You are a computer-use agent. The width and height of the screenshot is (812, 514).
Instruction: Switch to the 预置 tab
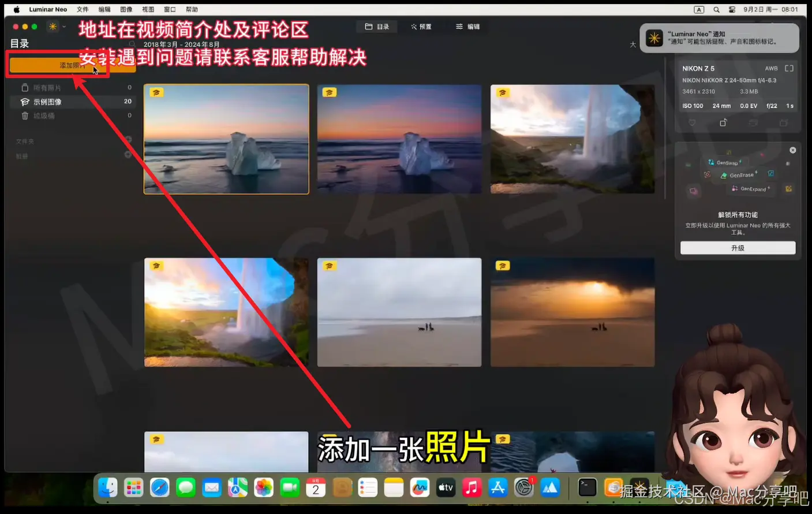tap(421, 27)
